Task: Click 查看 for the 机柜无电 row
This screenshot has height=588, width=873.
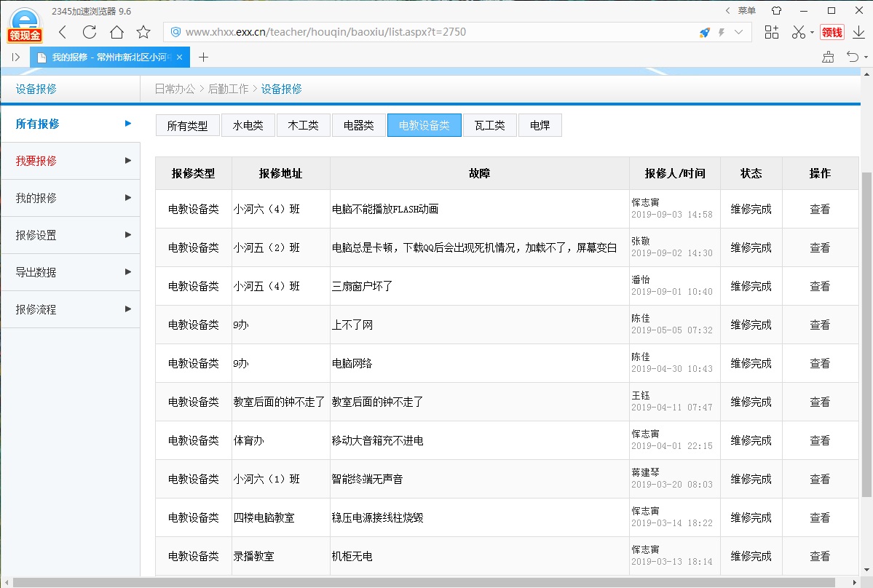Action: (820, 556)
